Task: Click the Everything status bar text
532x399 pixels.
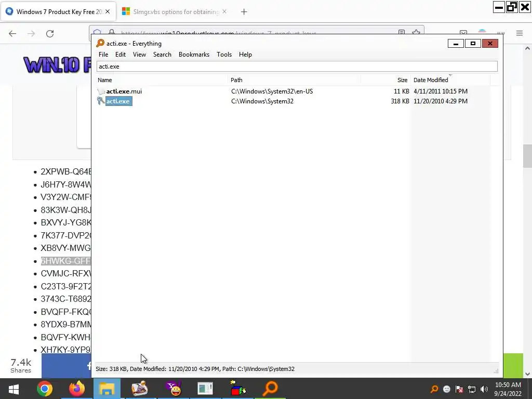Action: pyautogui.click(x=195, y=369)
